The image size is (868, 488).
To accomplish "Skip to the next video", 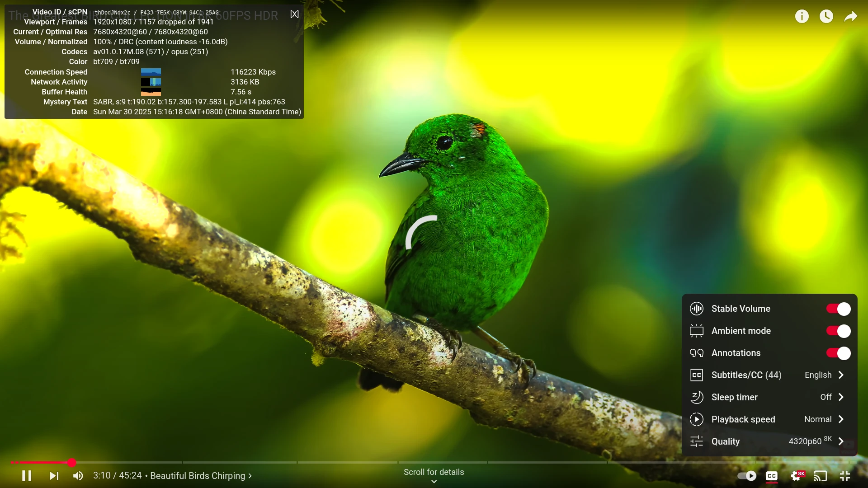I will (54, 476).
